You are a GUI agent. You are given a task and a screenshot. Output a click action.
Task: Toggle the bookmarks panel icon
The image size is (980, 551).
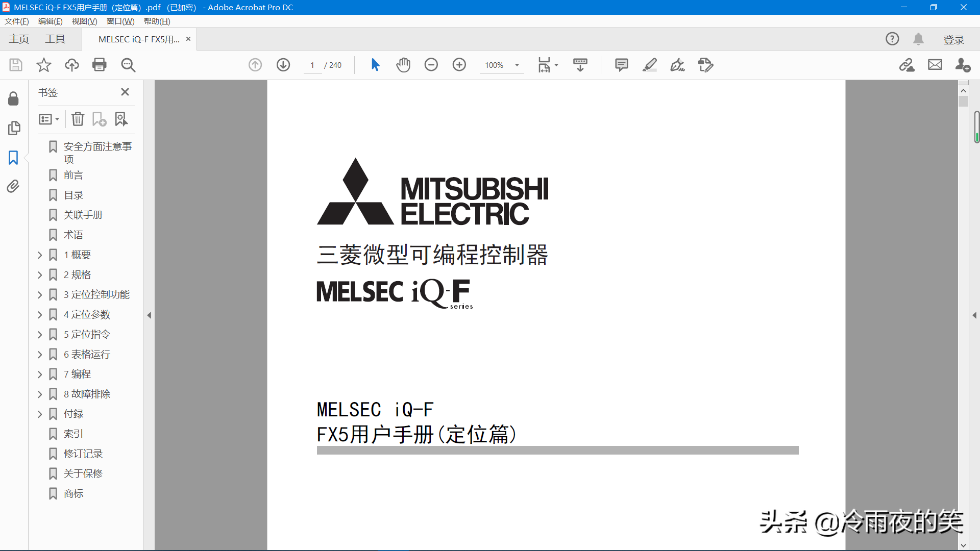[13, 158]
